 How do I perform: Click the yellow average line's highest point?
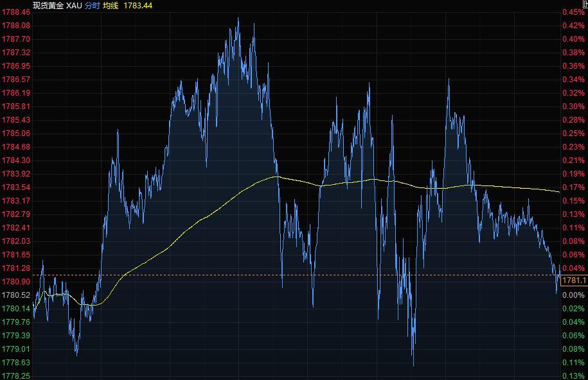tap(276, 176)
